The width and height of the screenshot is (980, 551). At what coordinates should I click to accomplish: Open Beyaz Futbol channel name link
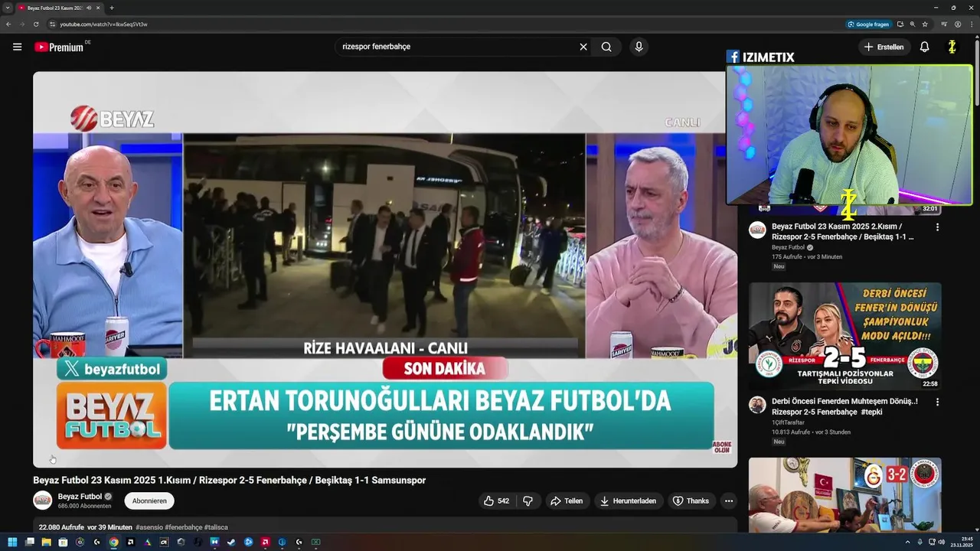pos(80,497)
